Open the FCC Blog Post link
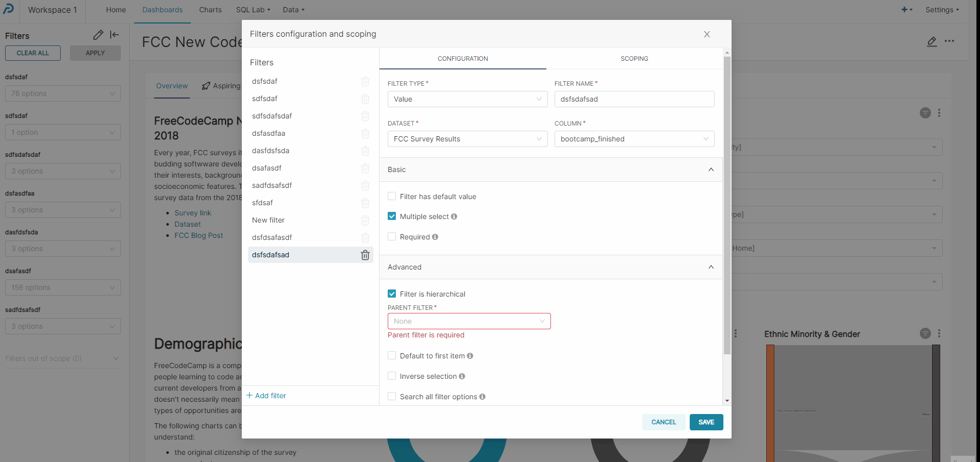The image size is (980, 462). (x=198, y=235)
